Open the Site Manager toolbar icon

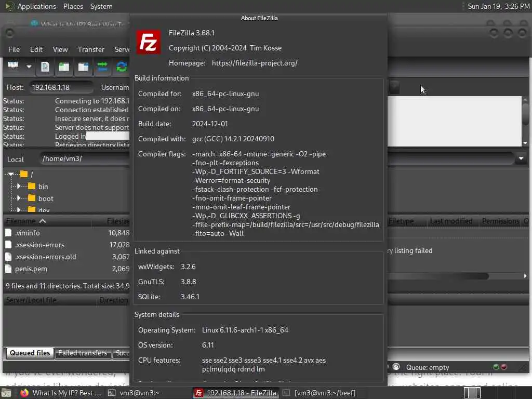pos(13,66)
